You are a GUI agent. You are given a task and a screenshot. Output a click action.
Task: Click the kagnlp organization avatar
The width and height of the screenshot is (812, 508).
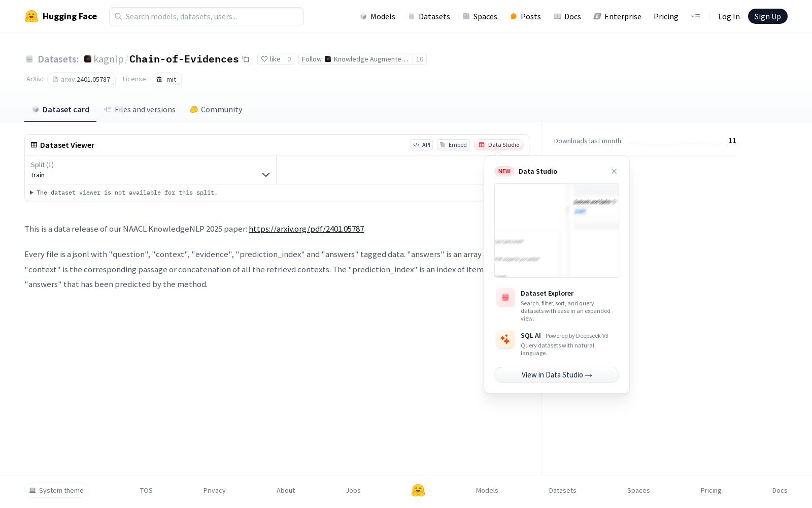(88, 59)
